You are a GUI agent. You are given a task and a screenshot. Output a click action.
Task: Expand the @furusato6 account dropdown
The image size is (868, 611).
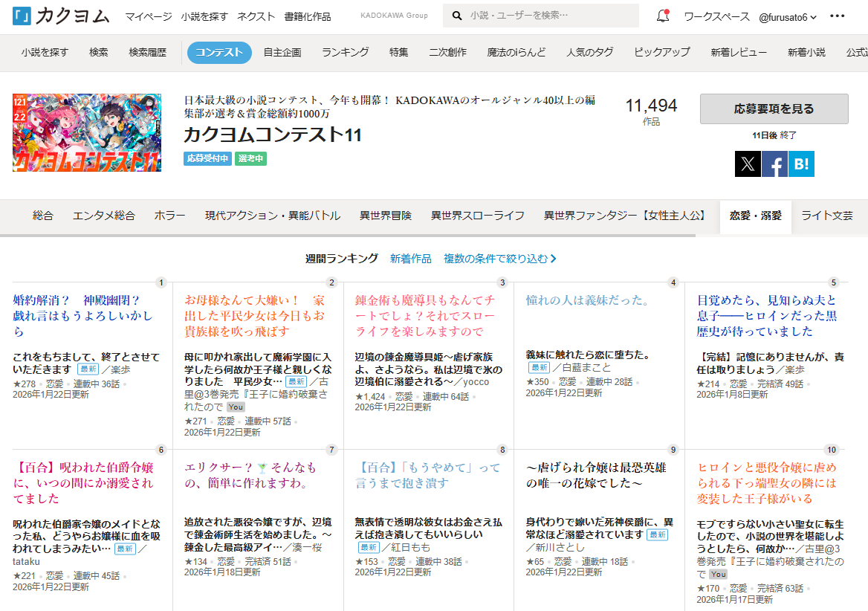coord(788,17)
